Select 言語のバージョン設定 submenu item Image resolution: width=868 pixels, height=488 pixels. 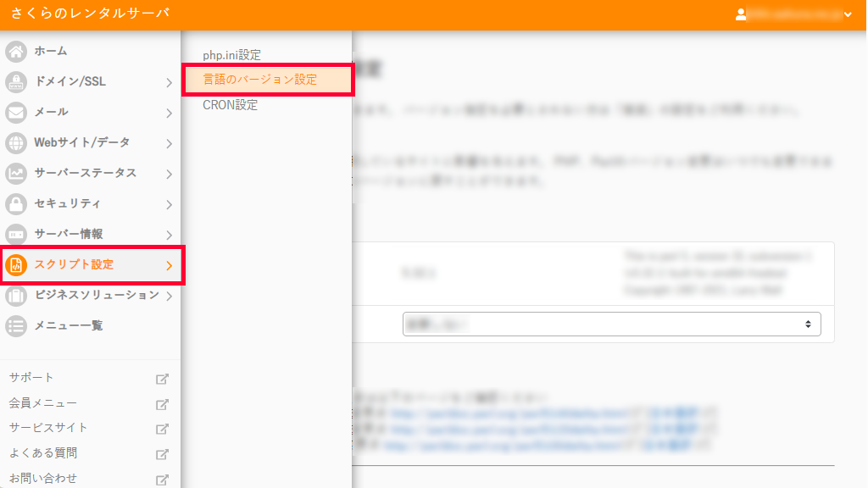pos(260,80)
